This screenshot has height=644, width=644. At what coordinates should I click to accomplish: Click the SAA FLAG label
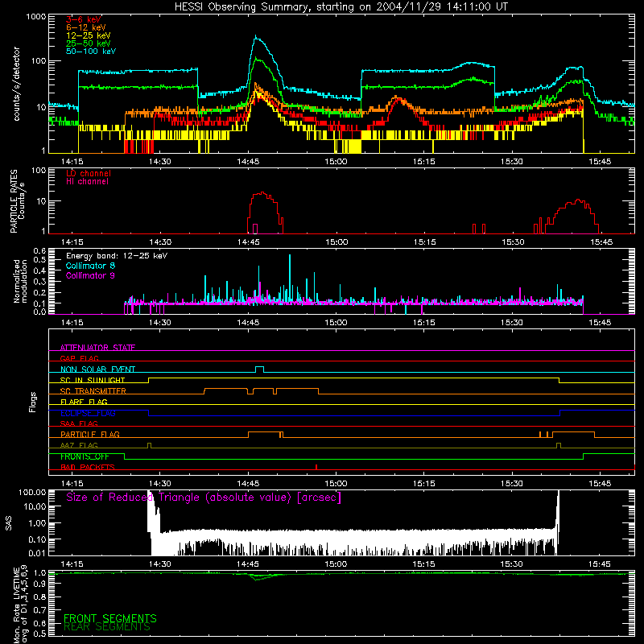(x=79, y=423)
